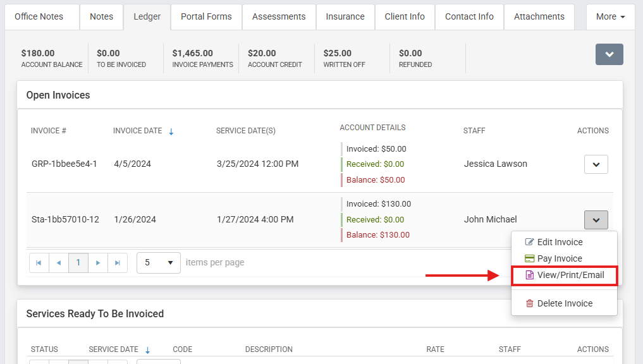
Task: Go to the Assessments tab
Action: pyautogui.click(x=279, y=17)
